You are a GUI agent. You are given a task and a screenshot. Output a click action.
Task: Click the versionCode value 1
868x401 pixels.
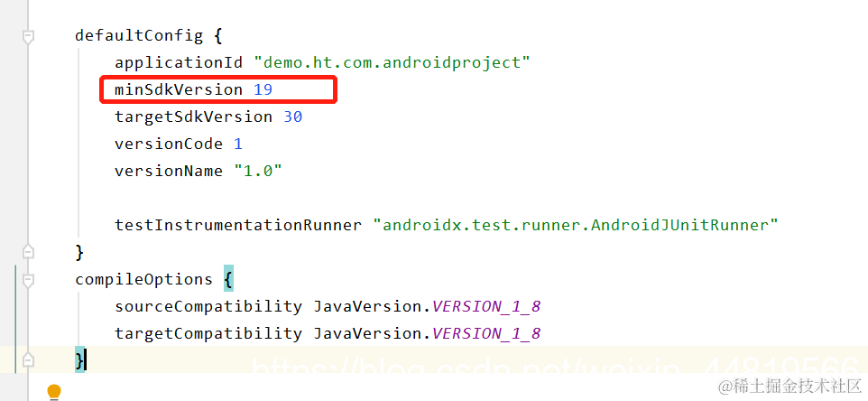(x=238, y=144)
